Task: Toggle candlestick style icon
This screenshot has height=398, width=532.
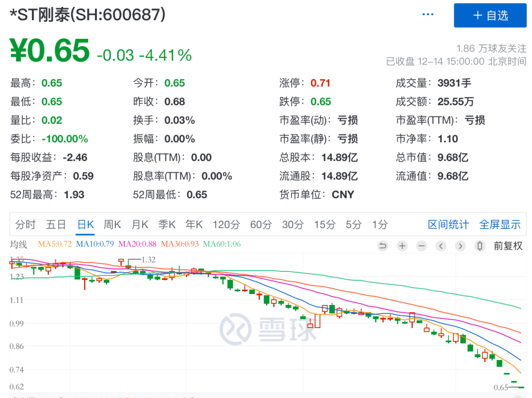Action: pos(479,246)
